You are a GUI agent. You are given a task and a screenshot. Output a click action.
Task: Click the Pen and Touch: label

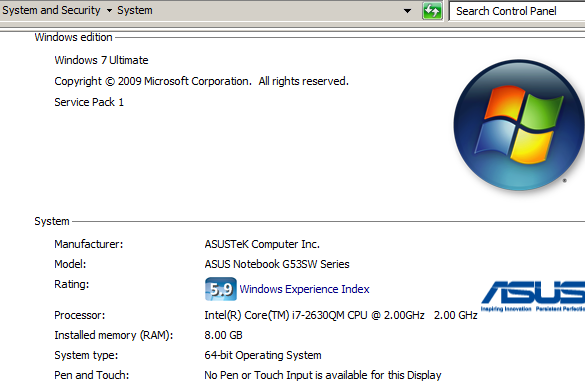coord(92,375)
